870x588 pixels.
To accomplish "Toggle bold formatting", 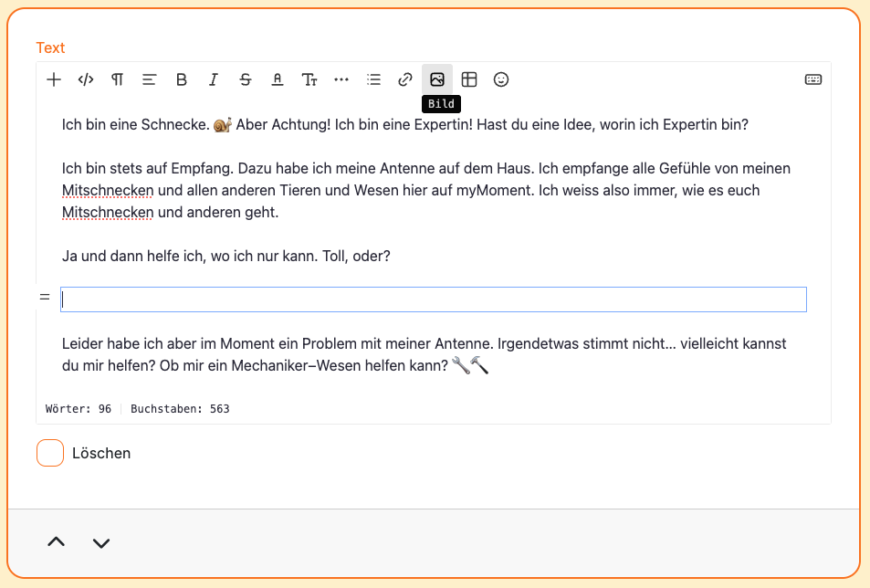I will coord(182,79).
